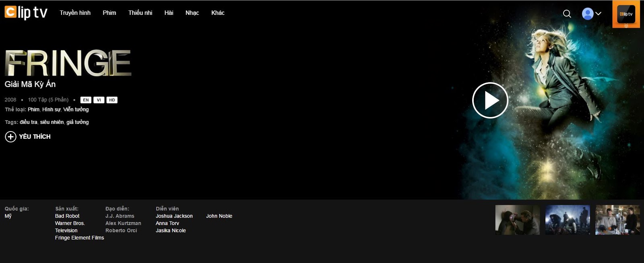Open the siêu nhiên tag
This screenshot has height=263, width=644.
pos(52,122)
